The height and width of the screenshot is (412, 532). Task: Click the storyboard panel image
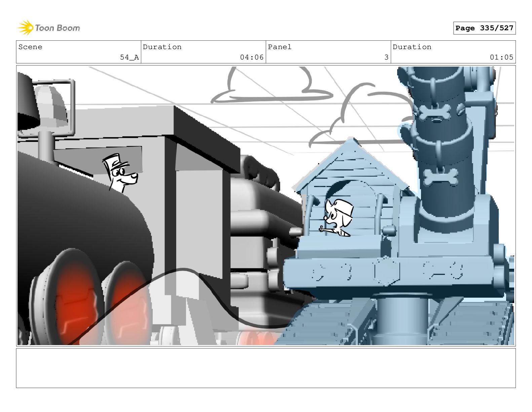click(x=266, y=206)
